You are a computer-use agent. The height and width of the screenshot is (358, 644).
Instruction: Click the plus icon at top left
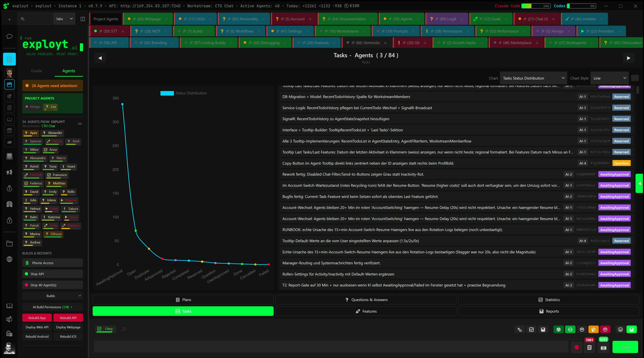pyautogui.click(x=9, y=19)
